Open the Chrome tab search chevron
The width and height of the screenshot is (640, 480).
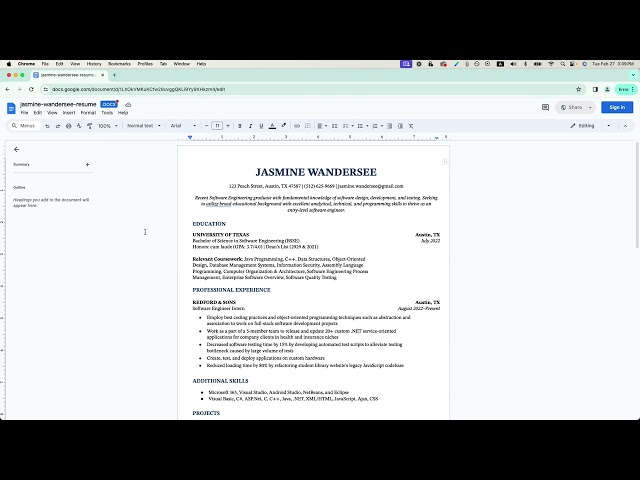pos(633,75)
